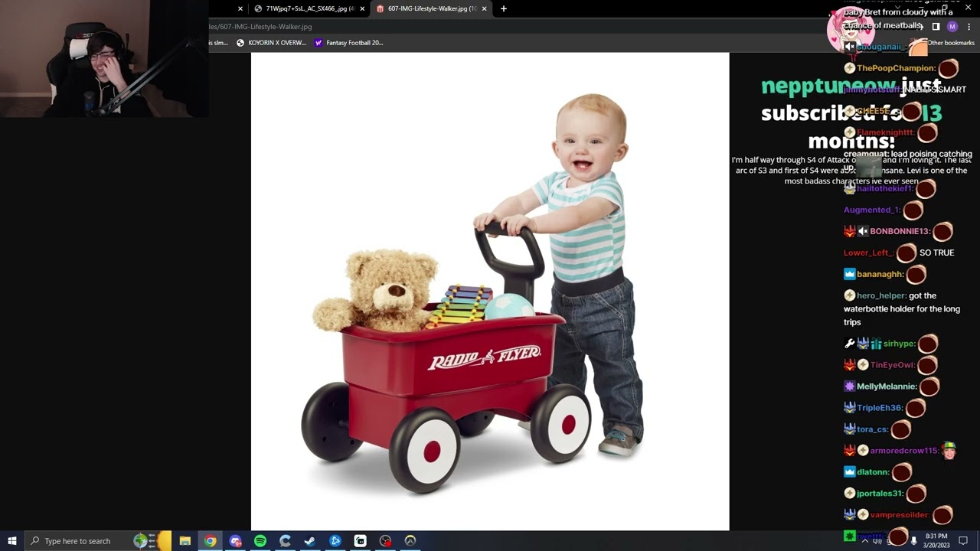Open the notification center icon
Viewport: 980px width, 551px height.
coord(963,541)
